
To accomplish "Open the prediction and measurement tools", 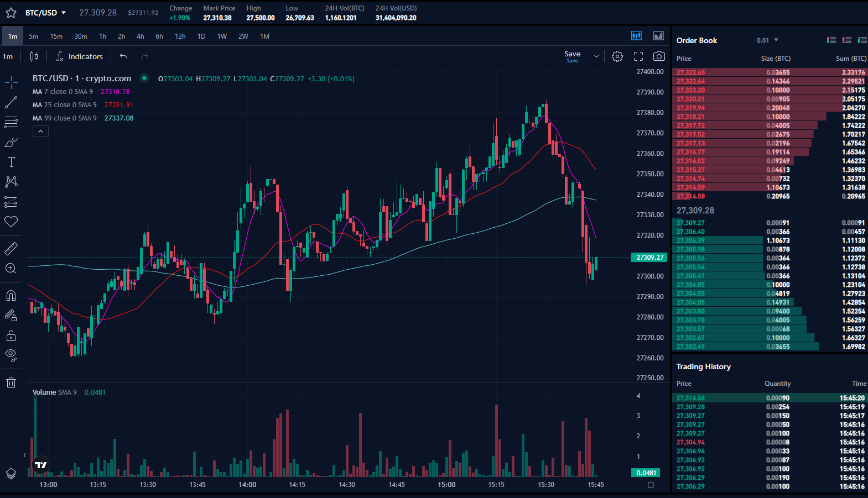I will pyautogui.click(x=11, y=202).
